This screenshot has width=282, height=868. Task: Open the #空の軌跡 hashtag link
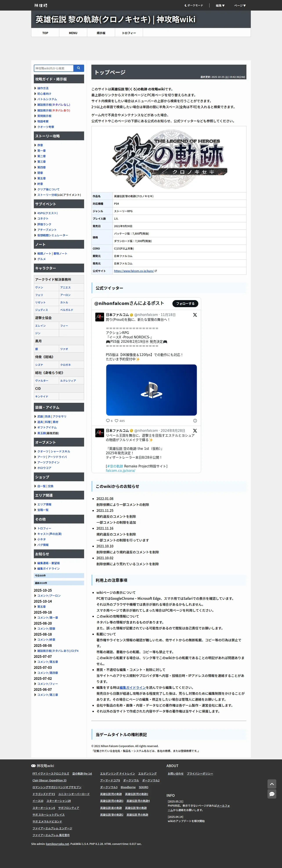pos(115,466)
